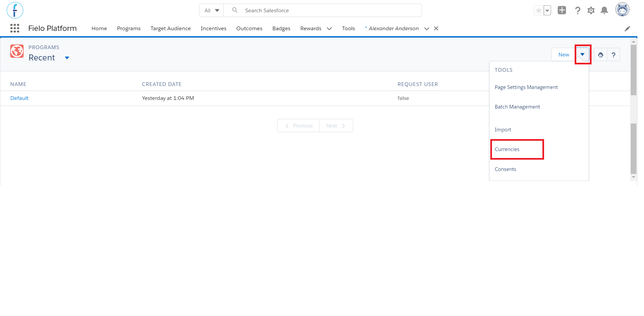Open the Global Actions plus icon
This screenshot has height=316, width=644.
[x=562, y=10]
